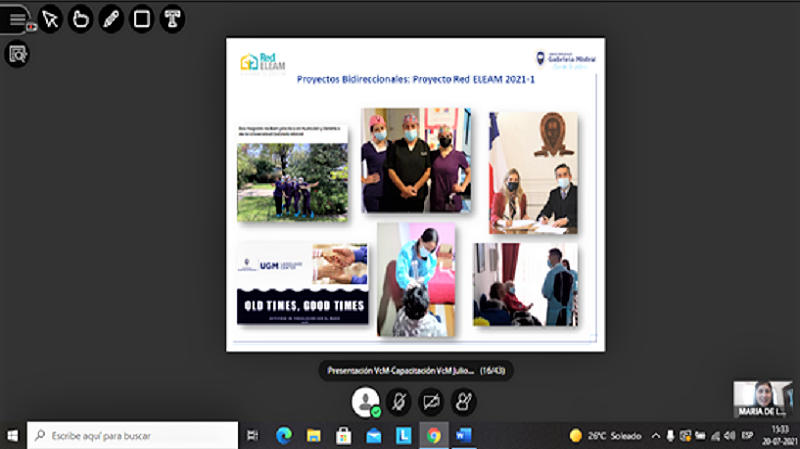Switch to Microsoft Word on taskbar
The height and width of the screenshot is (449, 800).
(x=464, y=436)
